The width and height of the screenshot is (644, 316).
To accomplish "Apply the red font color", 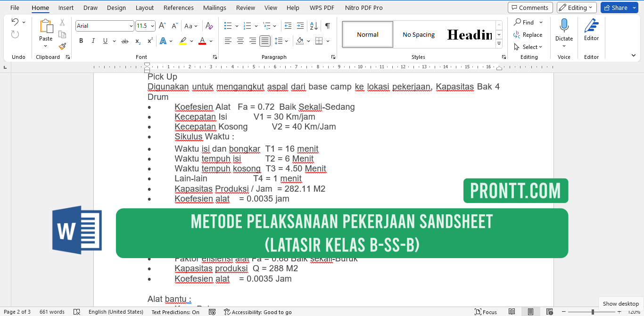I will point(202,41).
